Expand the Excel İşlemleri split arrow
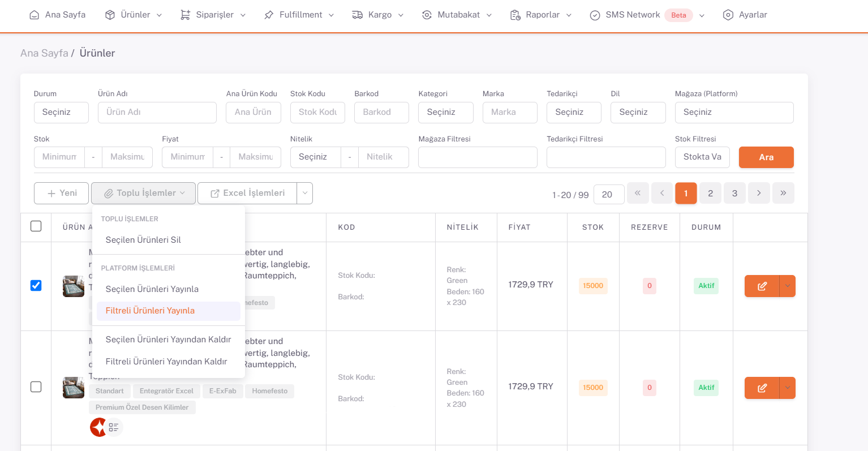Viewport: 868px width, 451px height. click(305, 193)
